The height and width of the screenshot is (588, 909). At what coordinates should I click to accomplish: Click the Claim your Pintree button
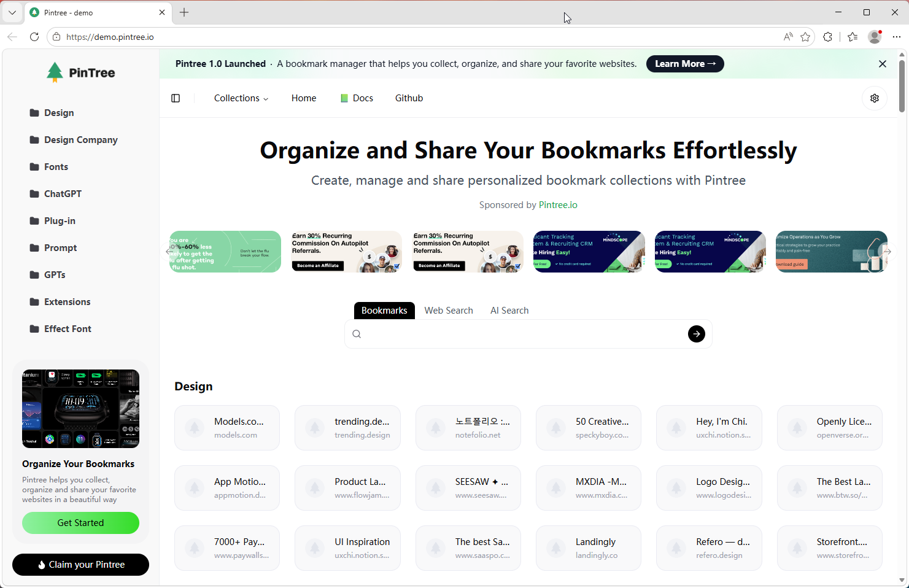coord(80,565)
